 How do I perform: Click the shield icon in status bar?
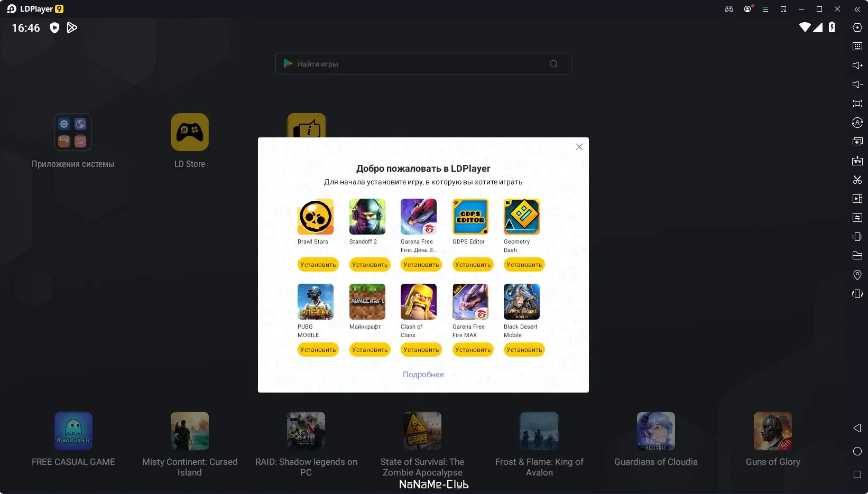tap(54, 27)
